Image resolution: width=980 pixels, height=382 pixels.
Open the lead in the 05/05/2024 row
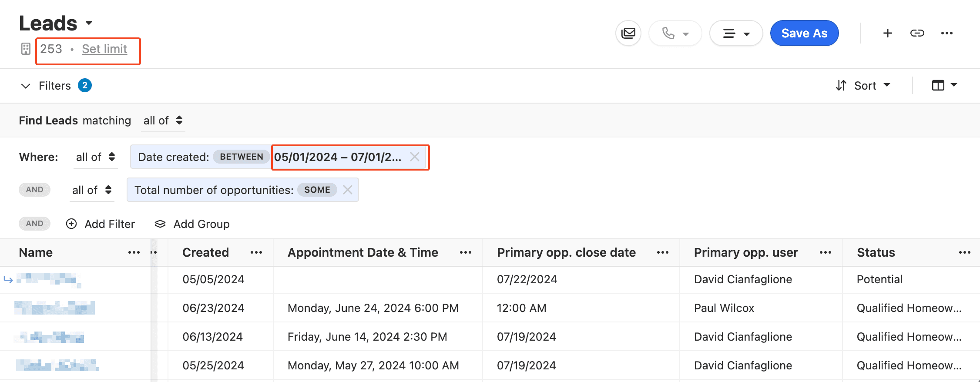point(48,279)
